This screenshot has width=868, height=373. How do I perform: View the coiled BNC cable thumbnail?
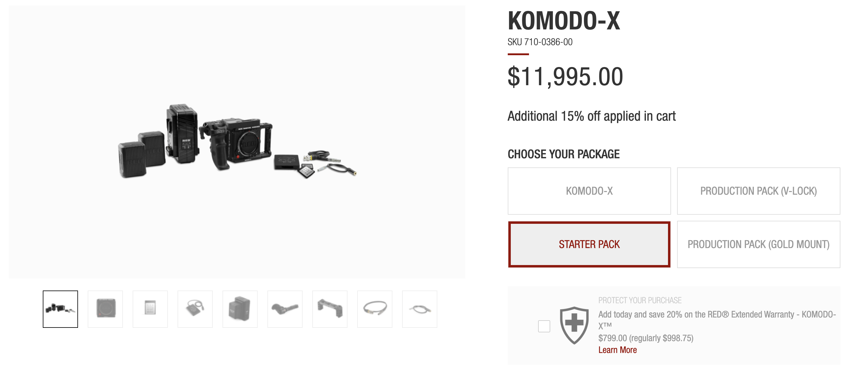point(375,309)
